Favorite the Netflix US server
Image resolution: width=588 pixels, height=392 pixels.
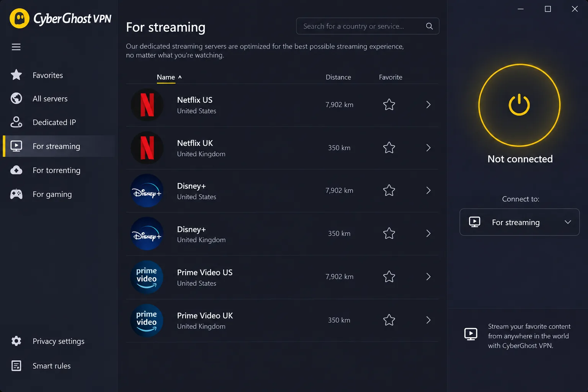[x=389, y=105]
